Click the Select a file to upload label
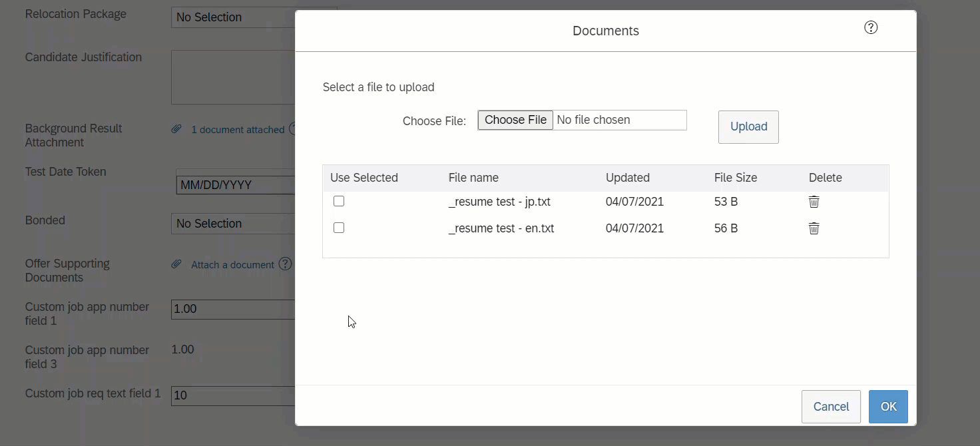 coord(378,87)
